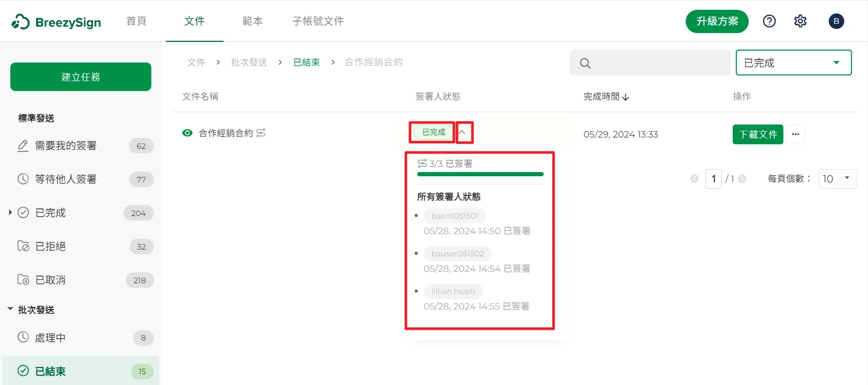
Task: Collapse the signer status chevron
Action: pos(463,132)
